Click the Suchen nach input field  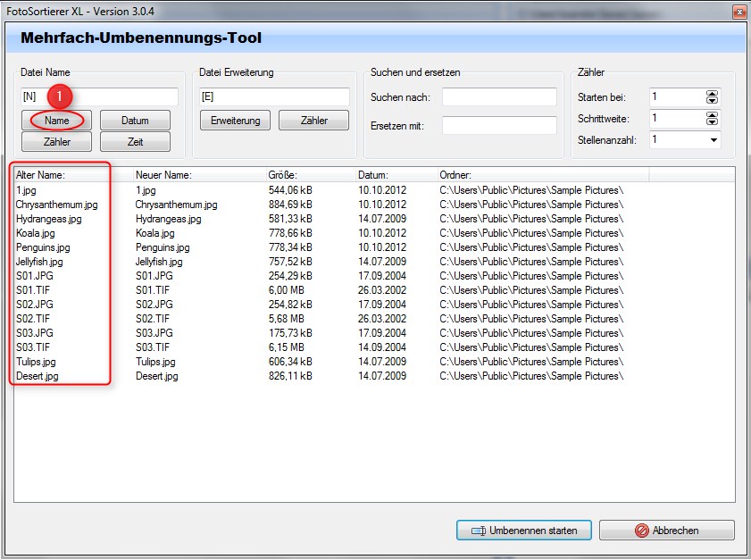pos(499,96)
